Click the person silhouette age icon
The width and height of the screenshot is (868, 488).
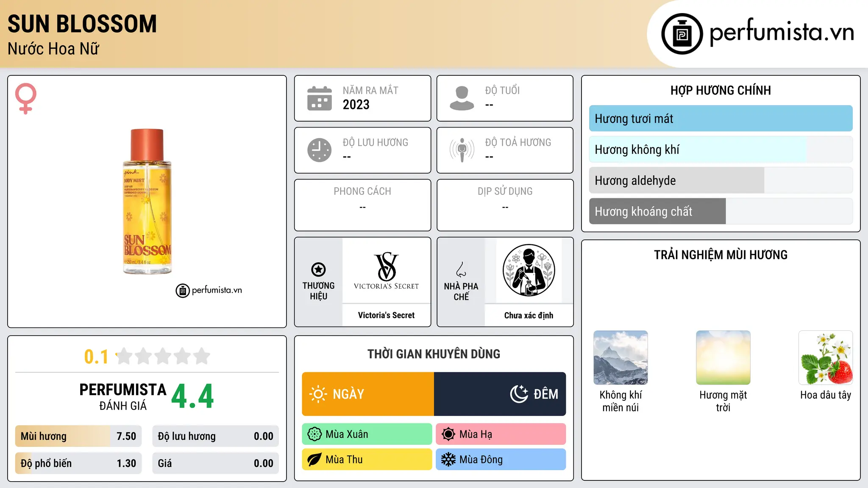click(462, 98)
